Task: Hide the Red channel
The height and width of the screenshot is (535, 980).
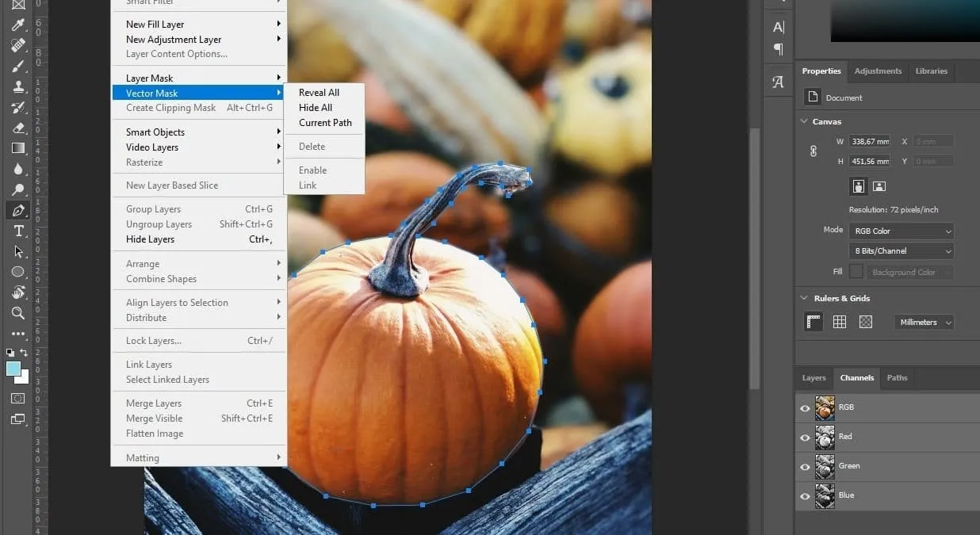Action: (805, 437)
